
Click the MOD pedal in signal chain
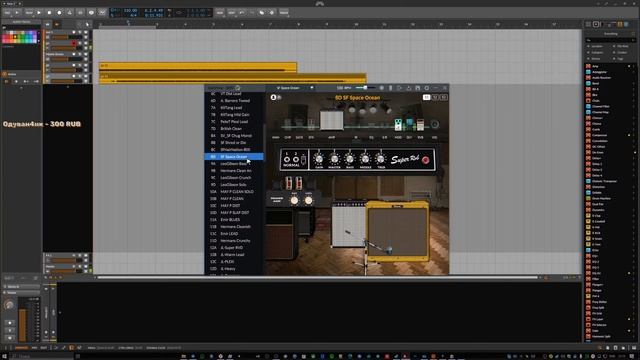tap(398, 124)
